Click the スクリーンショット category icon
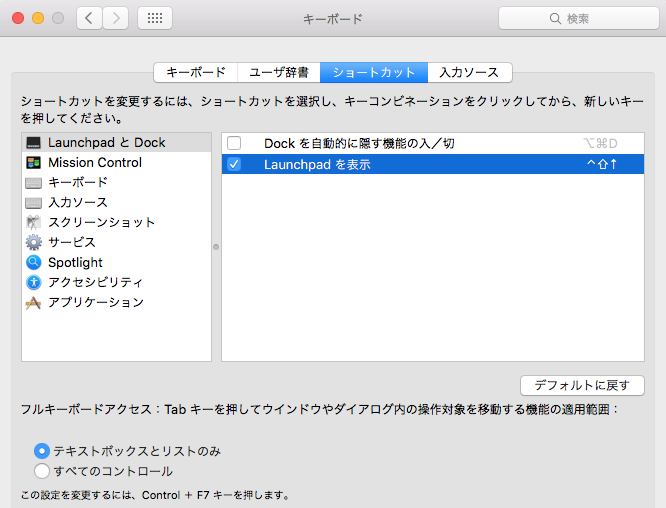Image resolution: width=666 pixels, height=508 pixels. [x=33, y=222]
